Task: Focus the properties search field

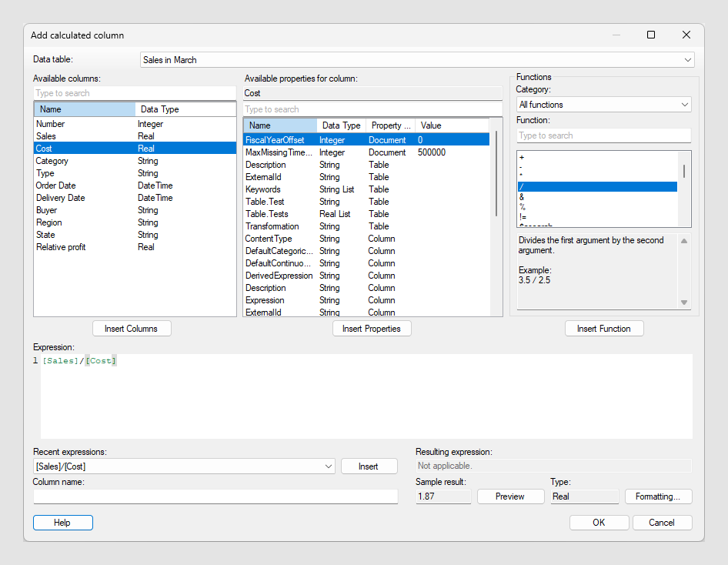Action: pyautogui.click(x=372, y=109)
